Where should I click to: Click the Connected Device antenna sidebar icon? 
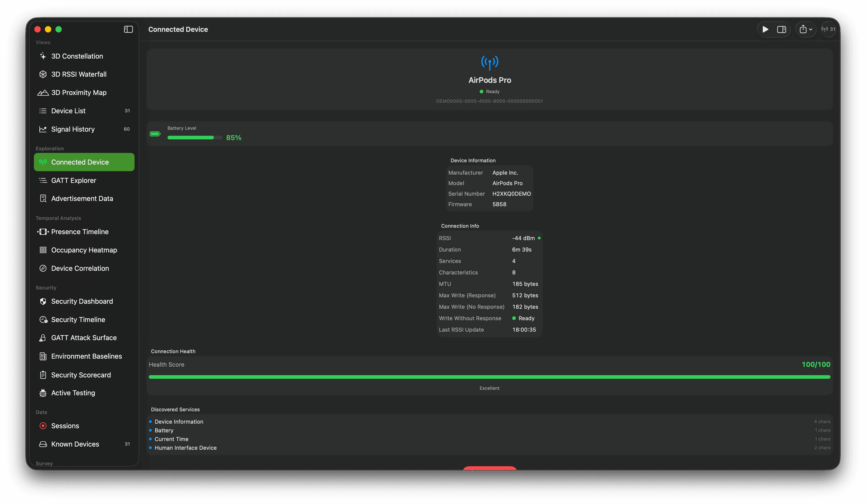(43, 162)
